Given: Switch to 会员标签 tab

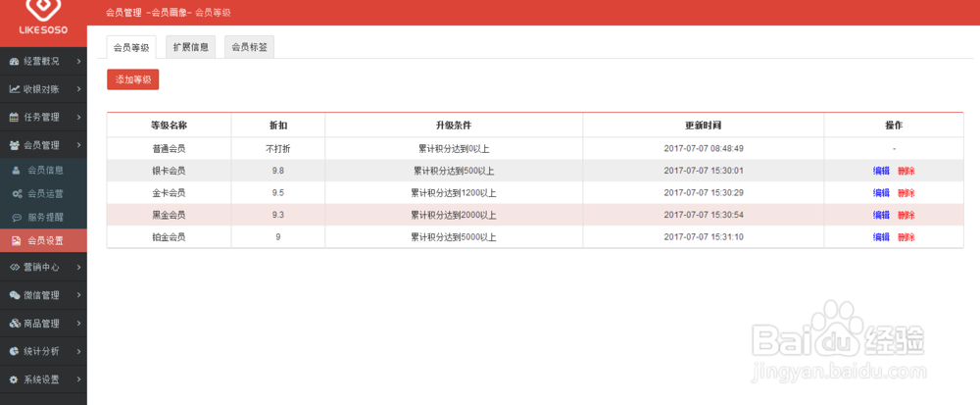Looking at the screenshot, I should coord(249,47).
